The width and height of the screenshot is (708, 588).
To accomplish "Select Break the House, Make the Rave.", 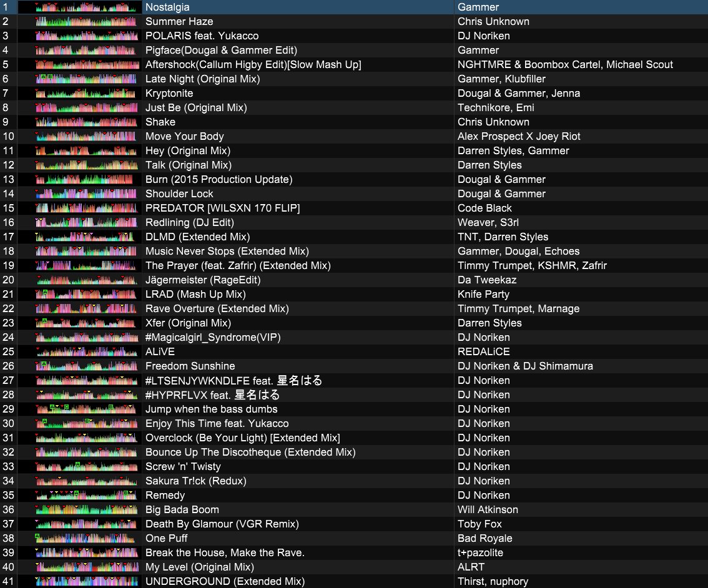I will (225, 553).
